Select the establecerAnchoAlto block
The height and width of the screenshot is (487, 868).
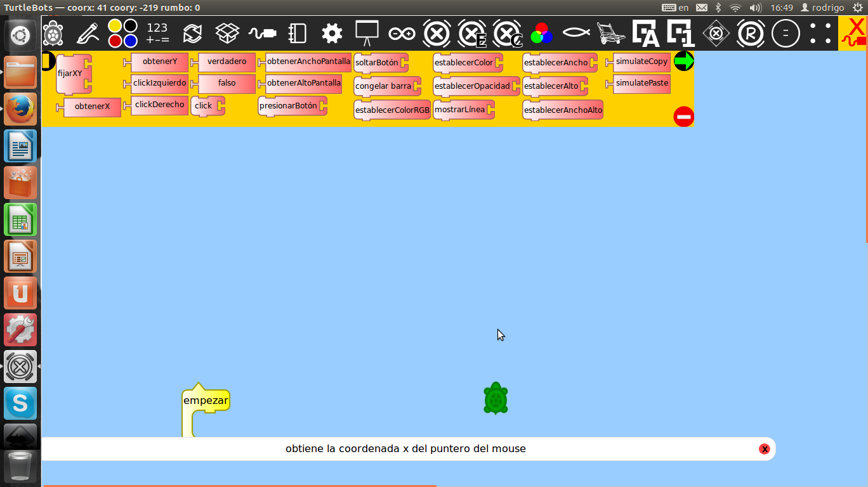click(x=563, y=110)
